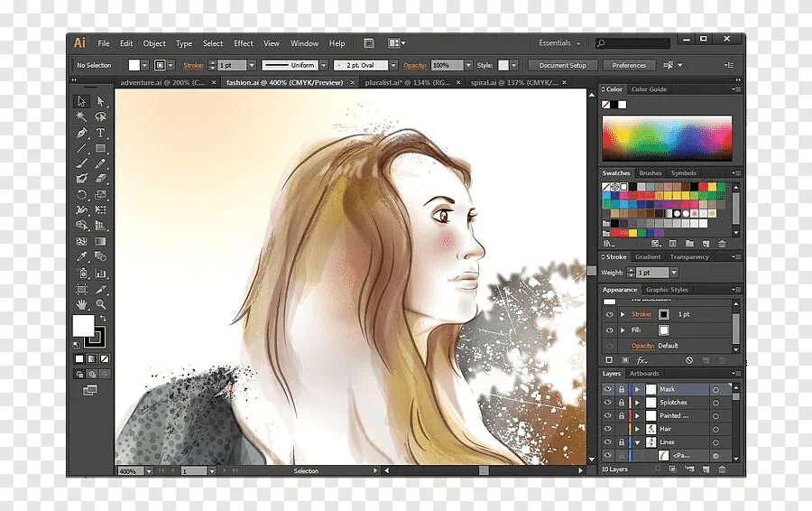Screen dimensions: 812x511
Task: Pick the Slice tool
Action: tap(100, 289)
